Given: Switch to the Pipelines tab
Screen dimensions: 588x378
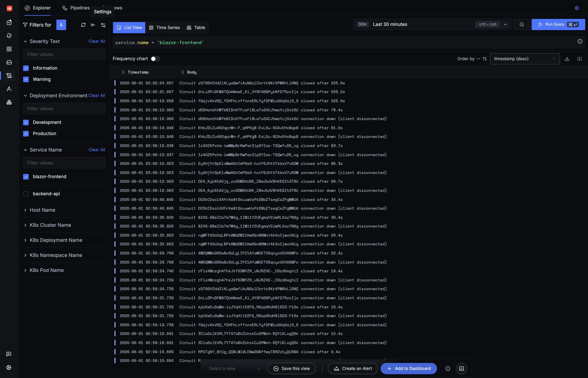Looking at the screenshot, I should 76,8.
